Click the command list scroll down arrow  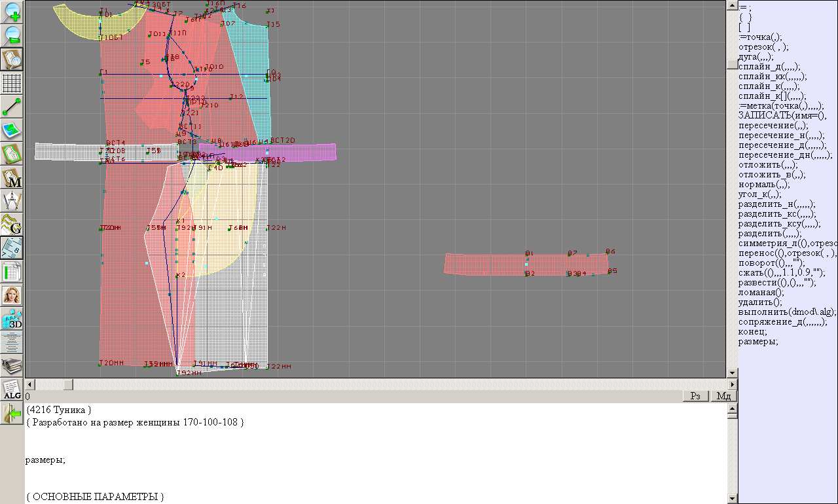pos(733,373)
